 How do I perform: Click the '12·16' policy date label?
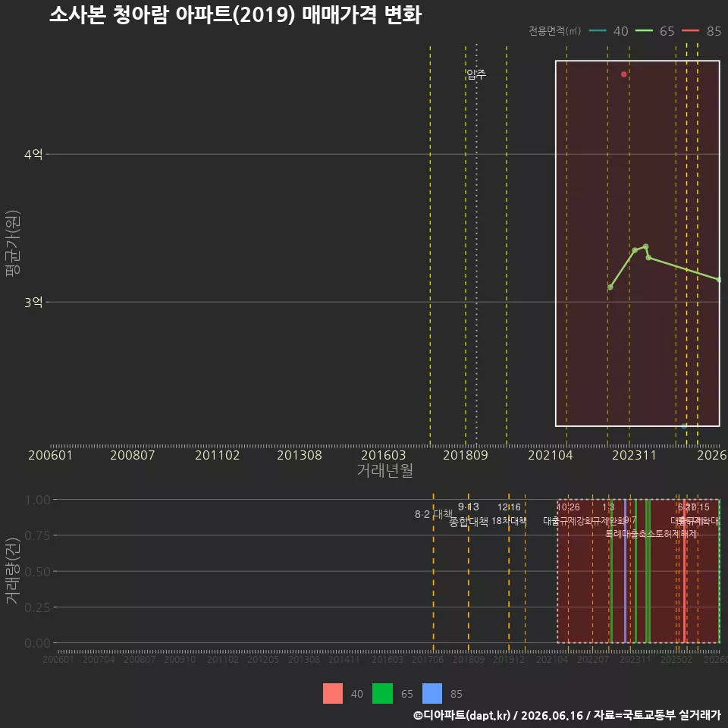509,507
